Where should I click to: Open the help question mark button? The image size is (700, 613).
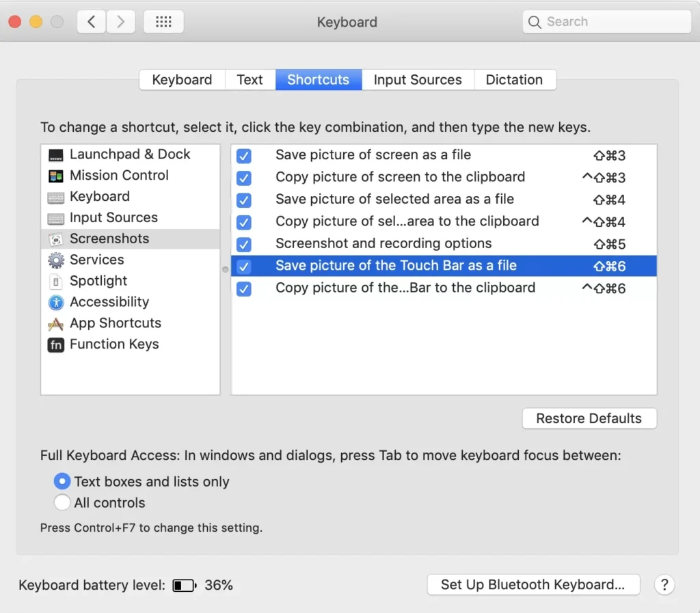[664, 584]
